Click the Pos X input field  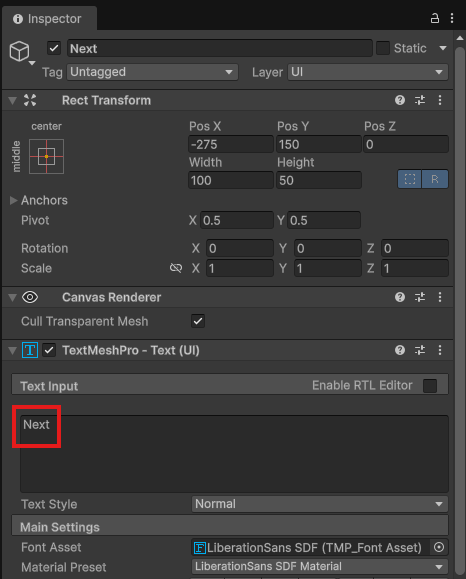[x=231, y=144]
